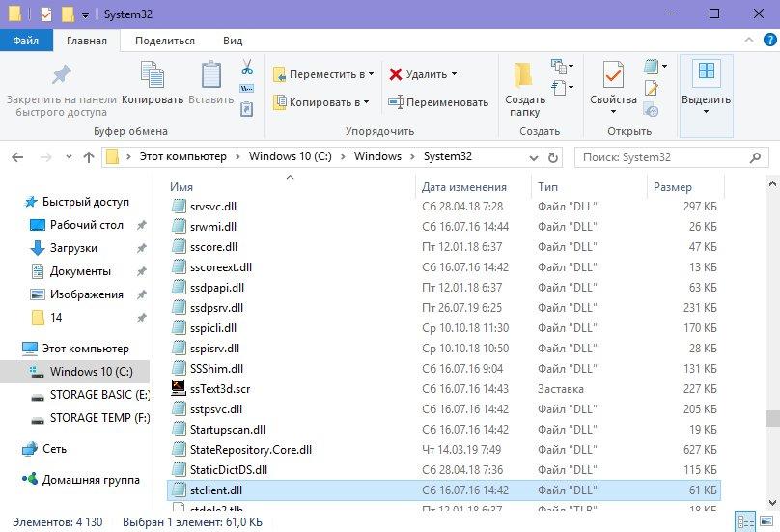Click the stclient.dll file icon
Viewport: 780px width, 532px height.
[x=178, y=490]
